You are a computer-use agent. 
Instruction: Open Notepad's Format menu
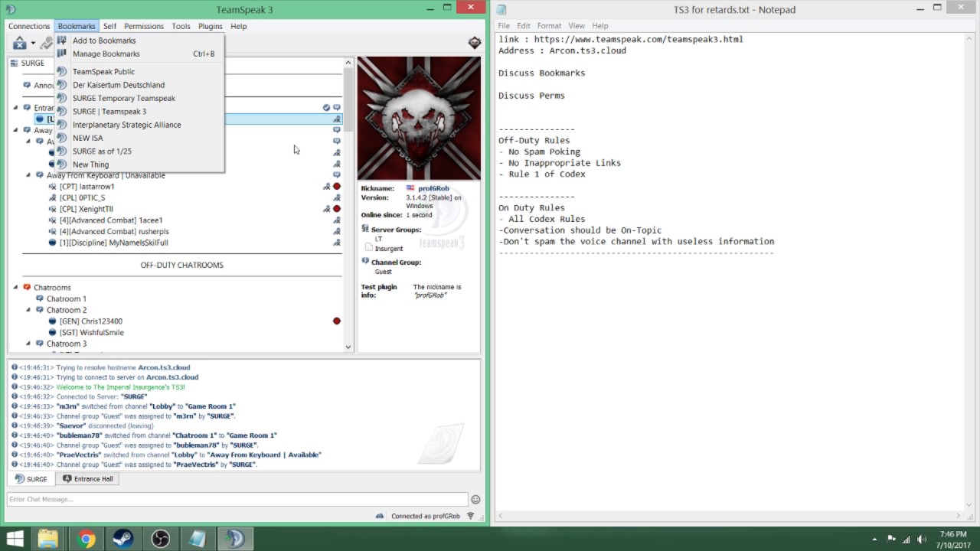point(549,26)
